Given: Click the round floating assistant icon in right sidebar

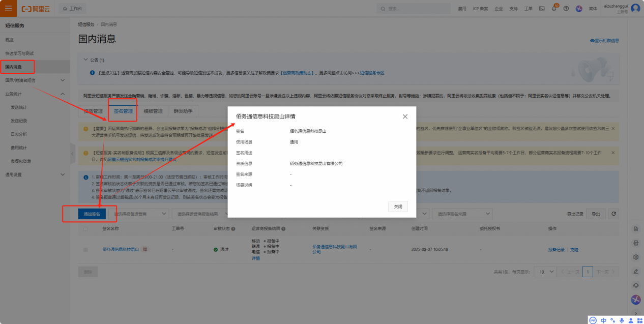Looking at the screenshot, I should click(x=635, y=300).
